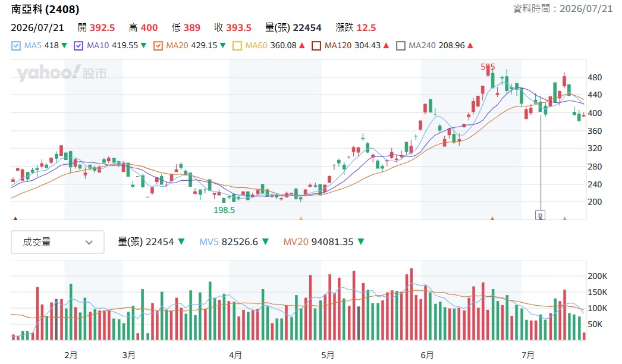Click the MV5 82526.6 volume average
Image resolution: width=622 pixels, height=364 pixels.
click(x=228, y=241)
